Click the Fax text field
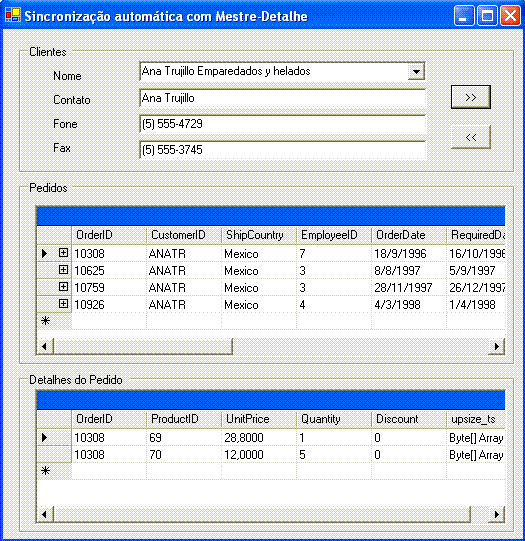Image resolution: width=525 pixels, height=541 pixels. click(x=283, y=150)
